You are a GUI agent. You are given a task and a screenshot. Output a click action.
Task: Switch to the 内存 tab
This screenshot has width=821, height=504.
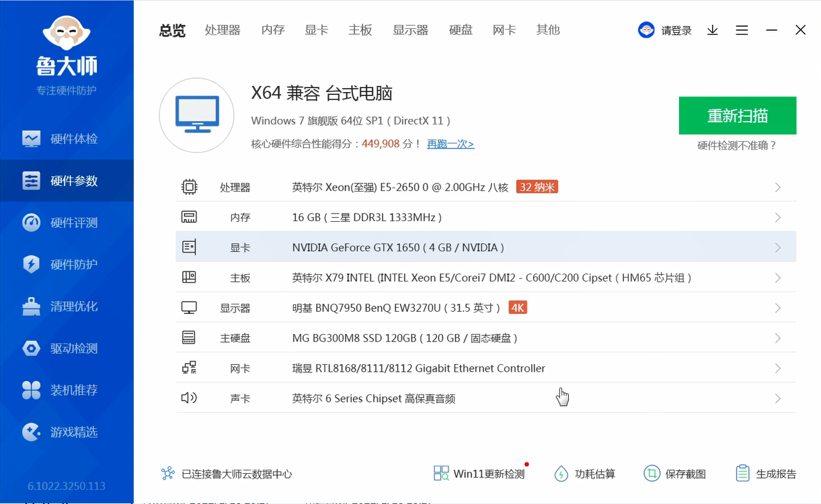273,30
